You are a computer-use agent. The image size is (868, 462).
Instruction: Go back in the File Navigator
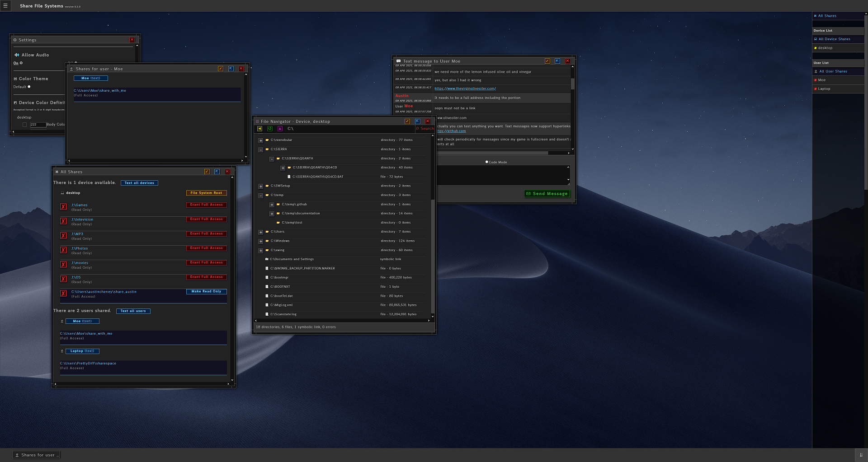coord(259,129)
